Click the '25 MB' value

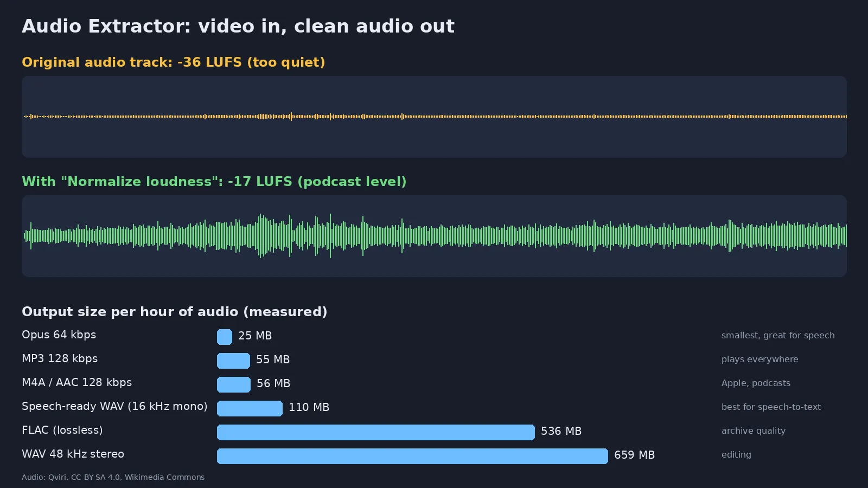coord(255,336)
